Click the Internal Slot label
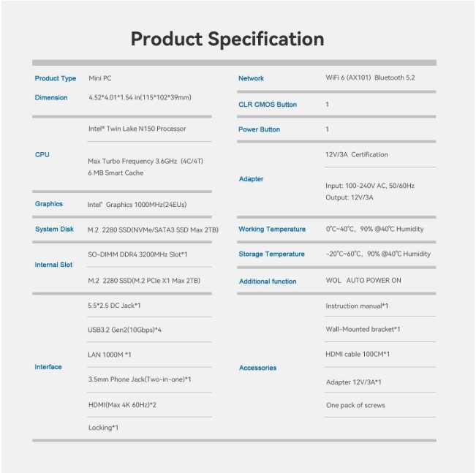Image resolution: width=476 pixels, height=473 pixels. point(53,265)
